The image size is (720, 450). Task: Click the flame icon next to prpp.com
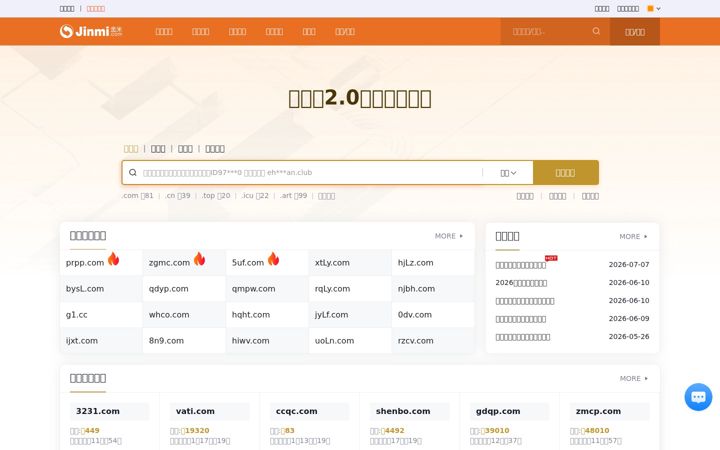tap(113, 259)
